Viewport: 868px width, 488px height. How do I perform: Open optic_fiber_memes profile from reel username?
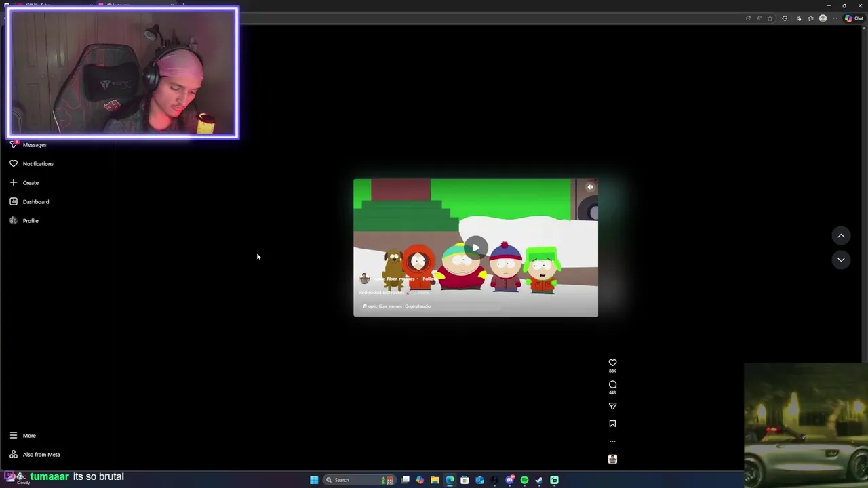coord(395,279)
